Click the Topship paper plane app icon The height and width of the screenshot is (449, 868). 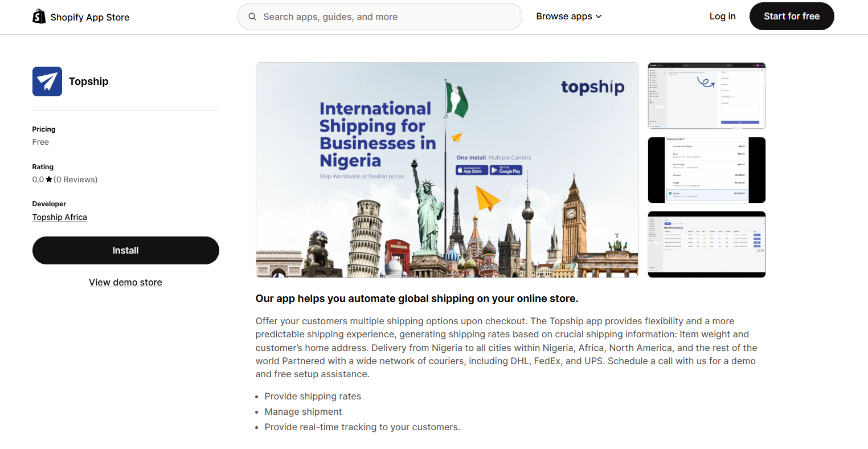(47, 81)
